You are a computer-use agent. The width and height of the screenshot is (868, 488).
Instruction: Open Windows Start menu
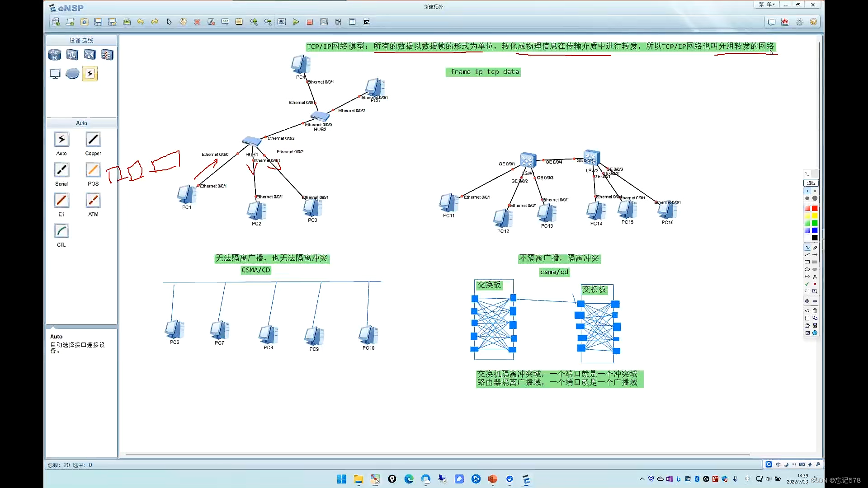point(341,479)
